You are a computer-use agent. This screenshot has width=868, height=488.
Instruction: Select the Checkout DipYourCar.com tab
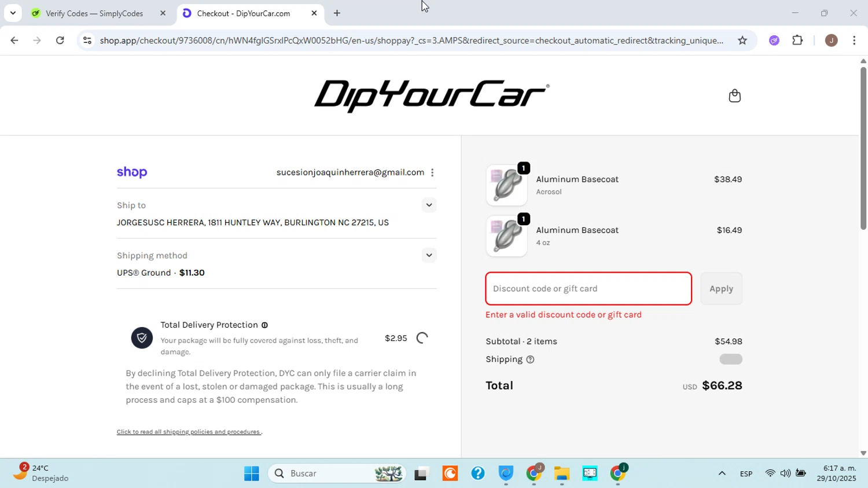coord(243,13)
